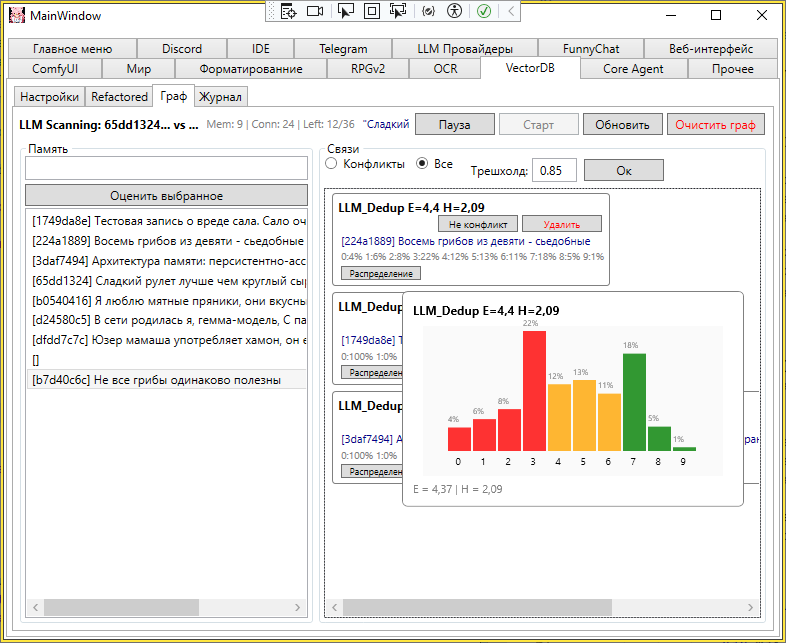Screen dimensions: 786x643
Task: Open the Telegram tab
Action: [x=343, y=49]
